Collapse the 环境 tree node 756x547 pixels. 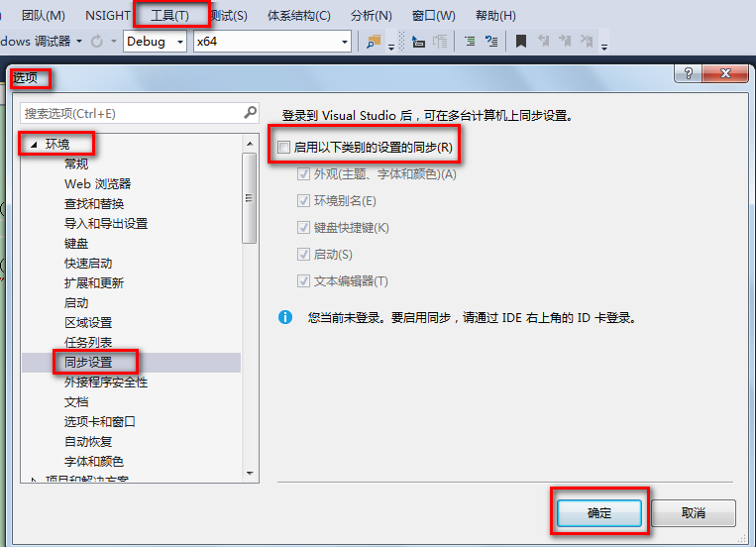pyautogui.click(x=34, y=145)
